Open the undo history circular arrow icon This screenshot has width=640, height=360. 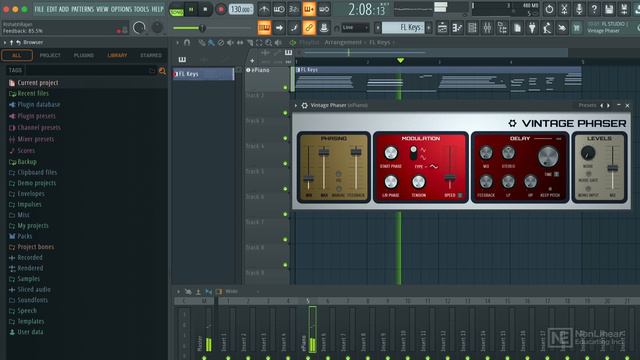[549, 9]
